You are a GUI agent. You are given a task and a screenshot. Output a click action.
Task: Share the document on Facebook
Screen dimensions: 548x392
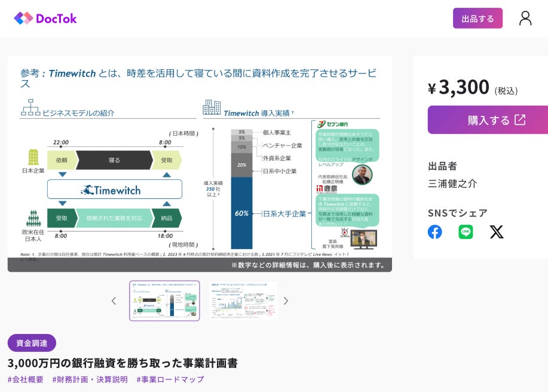click(x=435, y=232)
